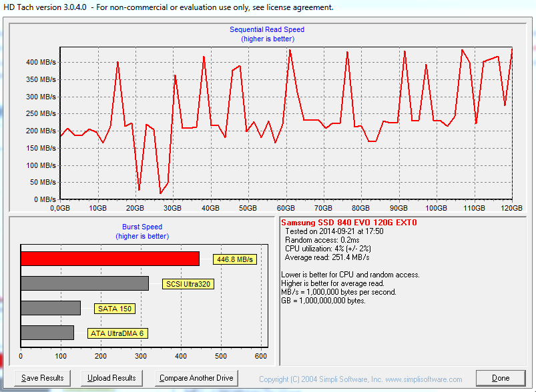The image size is (536, 392).
Task: Click the Burst Speed chart title
Action: 142,227
